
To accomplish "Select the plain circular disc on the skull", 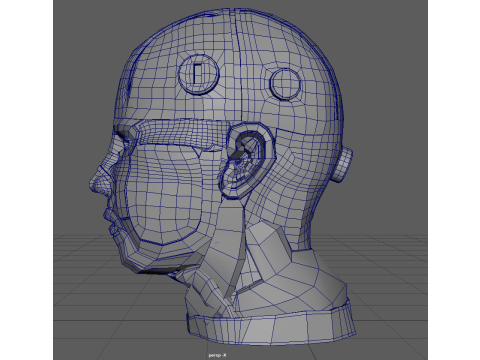I will point(285,84).
